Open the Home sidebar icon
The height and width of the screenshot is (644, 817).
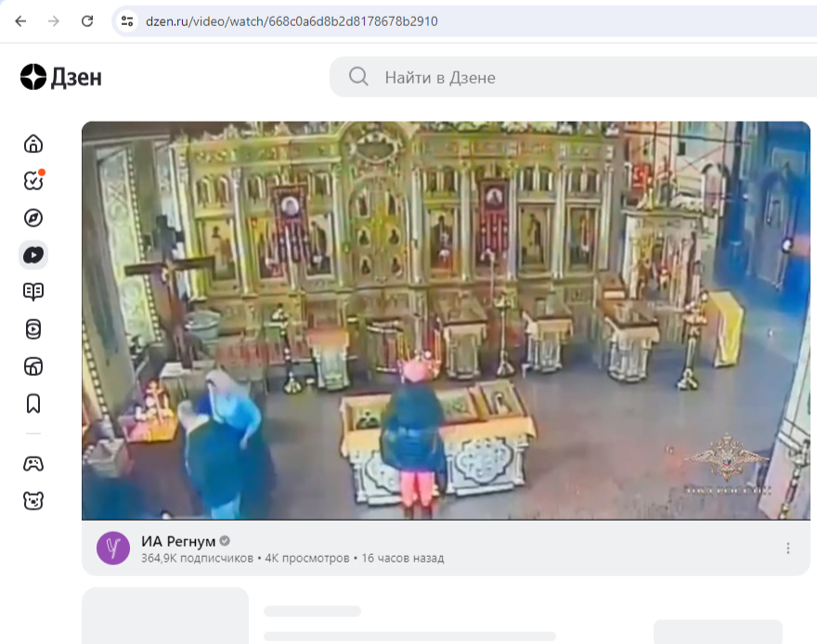33,144
